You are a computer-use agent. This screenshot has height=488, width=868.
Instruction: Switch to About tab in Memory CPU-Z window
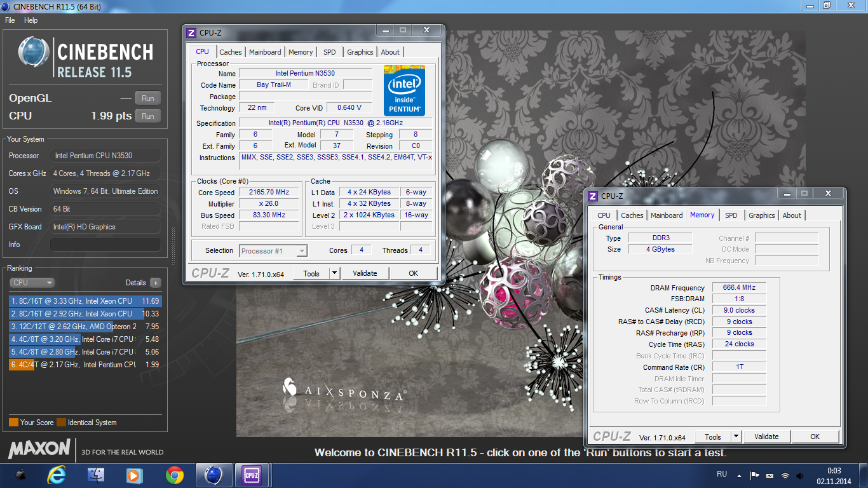(792, 215)
